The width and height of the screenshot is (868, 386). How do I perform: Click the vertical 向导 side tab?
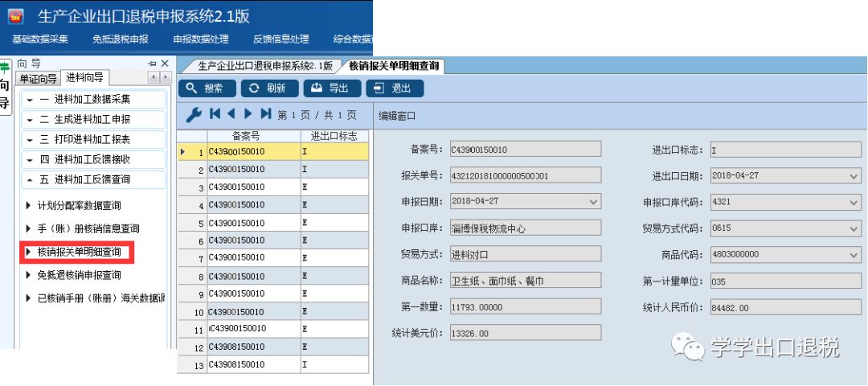[5, 86]
